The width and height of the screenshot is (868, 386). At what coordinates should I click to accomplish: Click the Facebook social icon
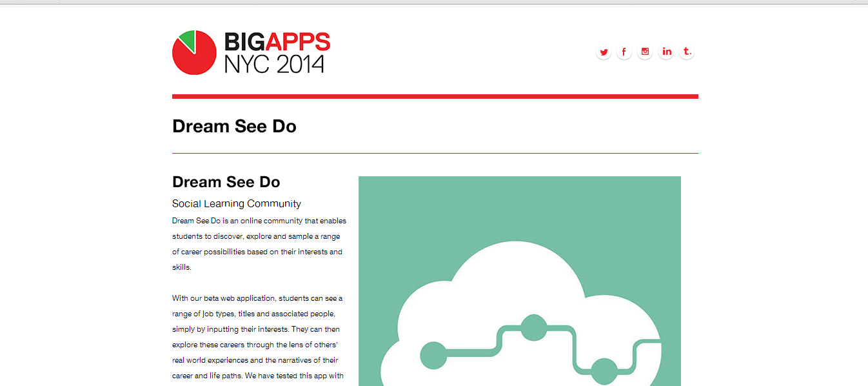(x=624, y=52)
